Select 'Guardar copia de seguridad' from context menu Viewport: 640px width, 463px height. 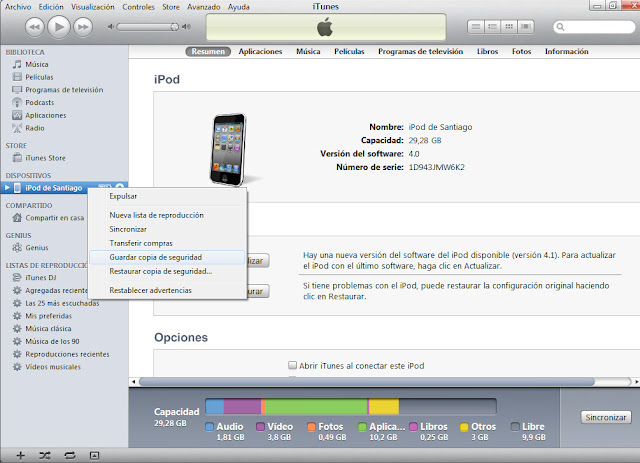click(161, 257)
